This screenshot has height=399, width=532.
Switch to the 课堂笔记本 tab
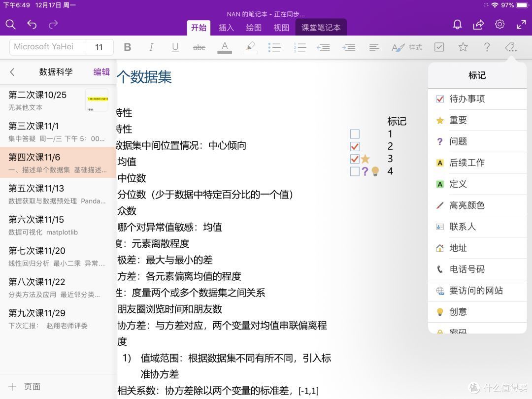click(x=321, y=28)
